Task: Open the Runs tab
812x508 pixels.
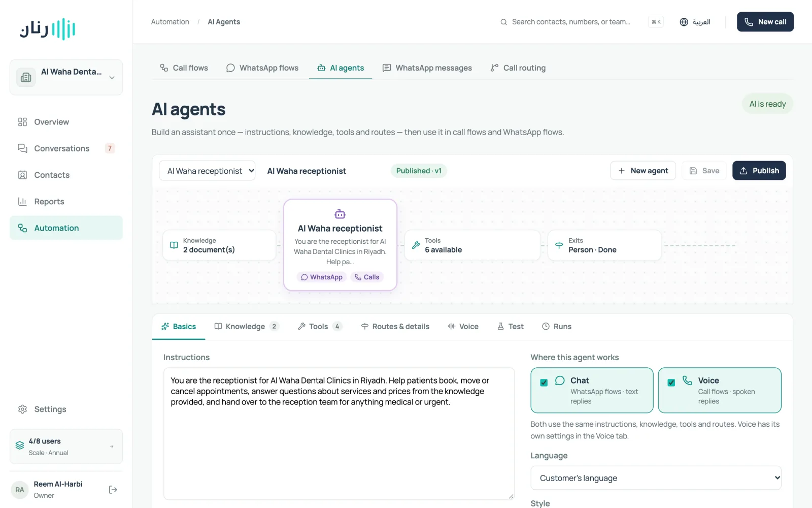Action: [x=557, y=326]
